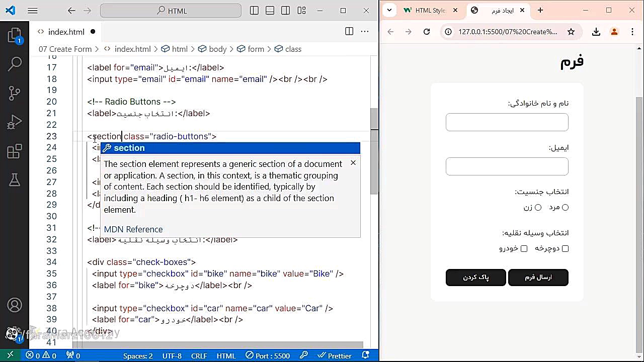Click the ایمیل input field
The image size is (644, 362).
507,166
